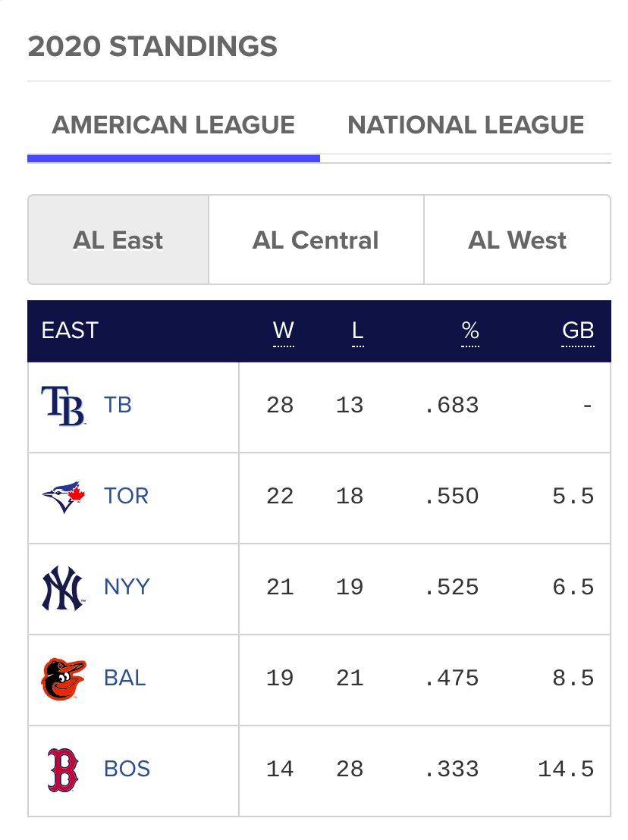The image size is (628, 840).
Task: Open the NYY team link
Action: click(127, 587)
